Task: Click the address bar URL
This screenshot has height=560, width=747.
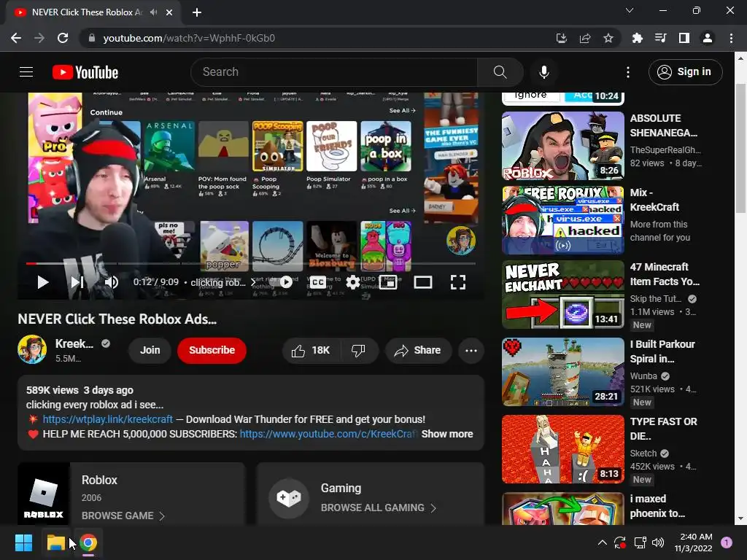Action: coord(189,38)
